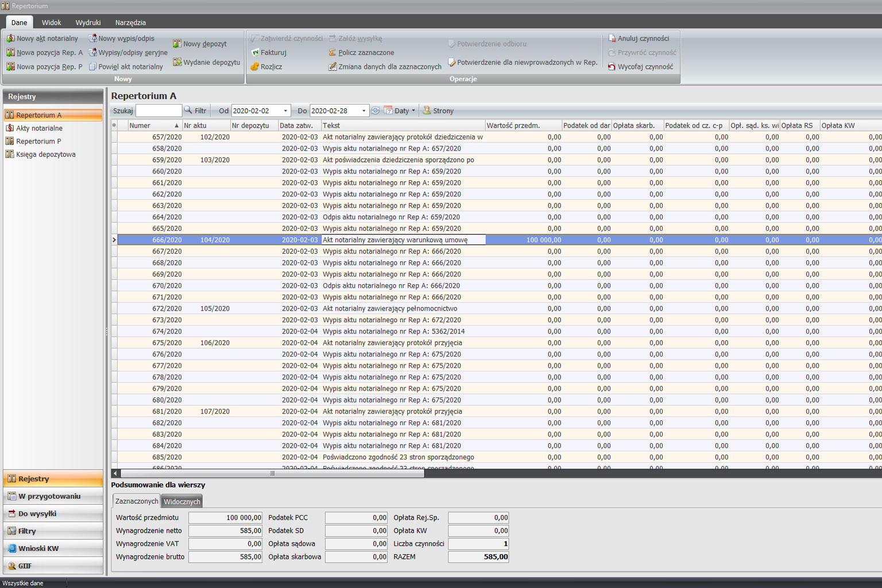This screenshot has height=588, width=882.
Task: Click the Nowy depozyt button
Action: [x=200, y=44]
